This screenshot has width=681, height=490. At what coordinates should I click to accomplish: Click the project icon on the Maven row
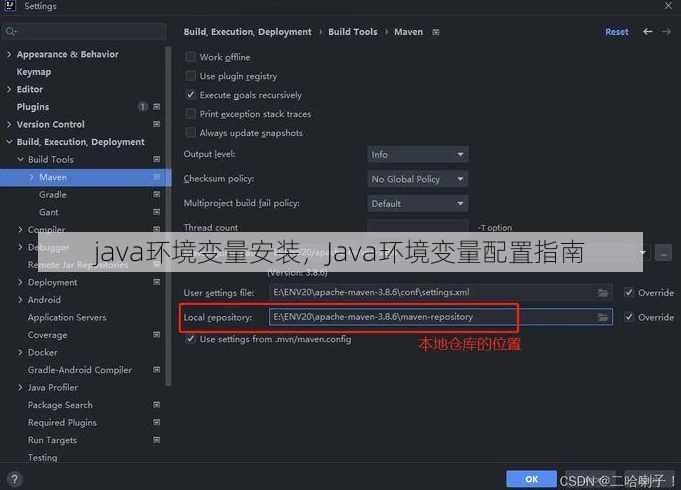coord(157,177)
